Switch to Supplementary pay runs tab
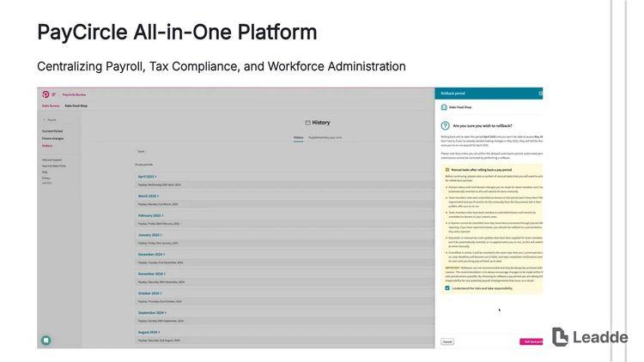 tap(325, 137)
